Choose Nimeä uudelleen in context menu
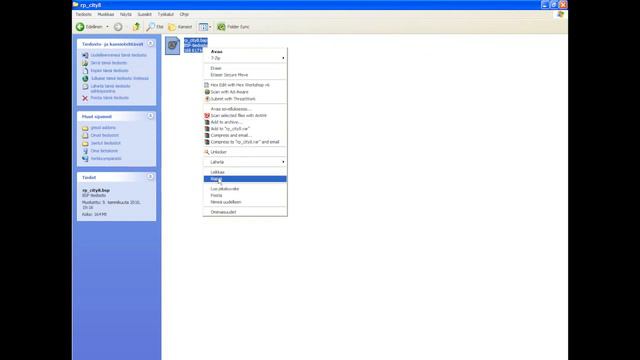The image size is (640, 360). 245,202
